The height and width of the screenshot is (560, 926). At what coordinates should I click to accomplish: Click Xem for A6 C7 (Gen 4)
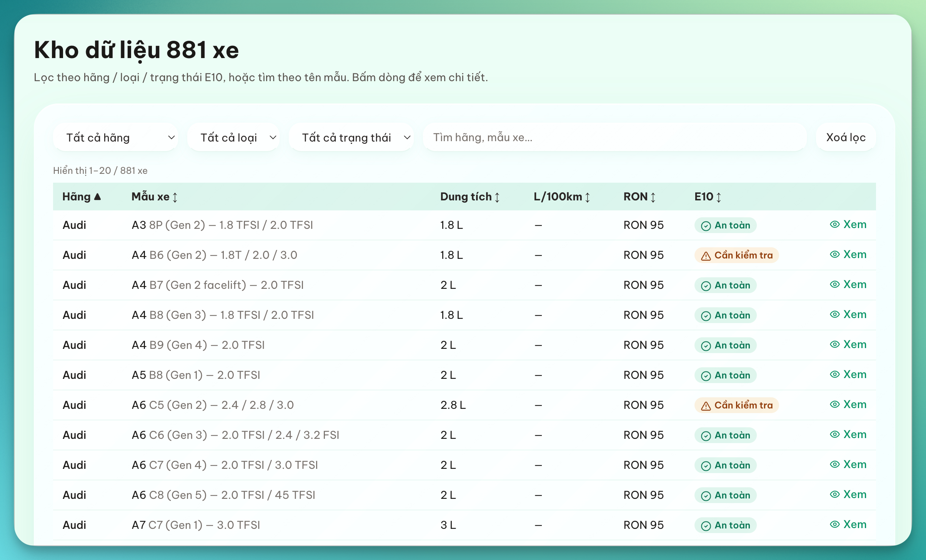(x=848, y=464)
